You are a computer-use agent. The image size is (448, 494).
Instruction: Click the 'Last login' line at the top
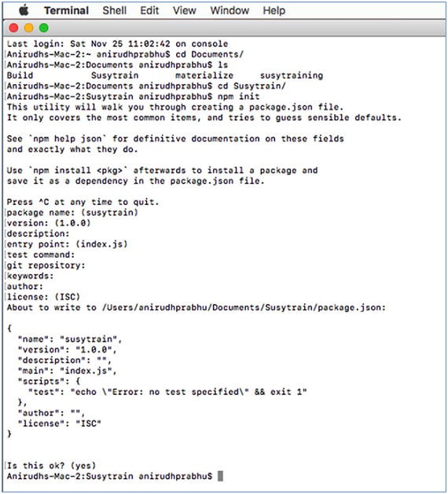click(x=117, y=44)
